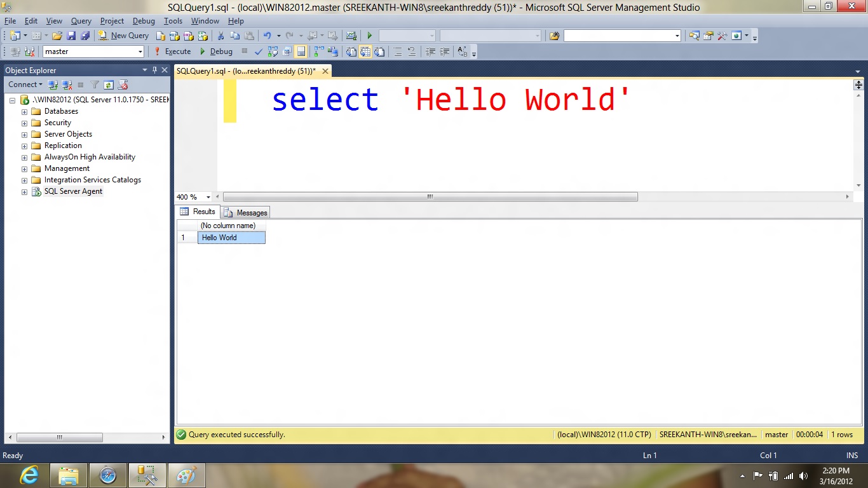The image size is (868, 488).
Task: Click the Filter funnel icon in Object Explorer
Action: [x=95, y=85]
